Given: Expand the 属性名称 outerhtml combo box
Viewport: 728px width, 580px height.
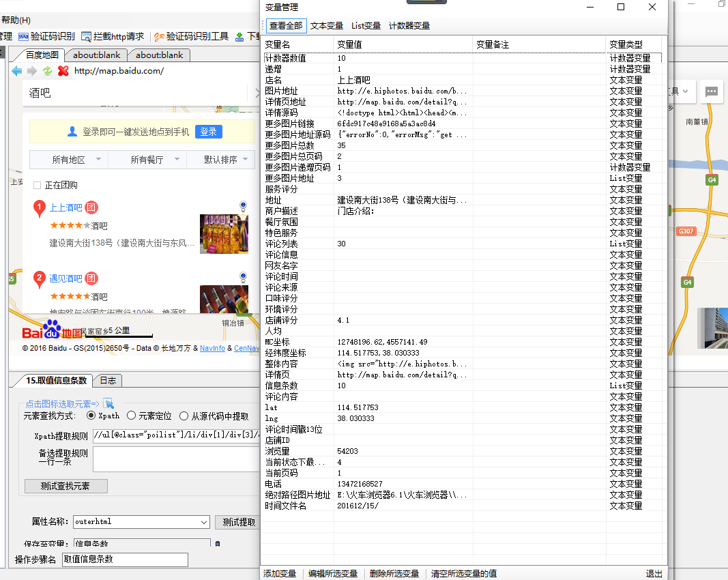Looking at the screenshot, I should point(204,522).
